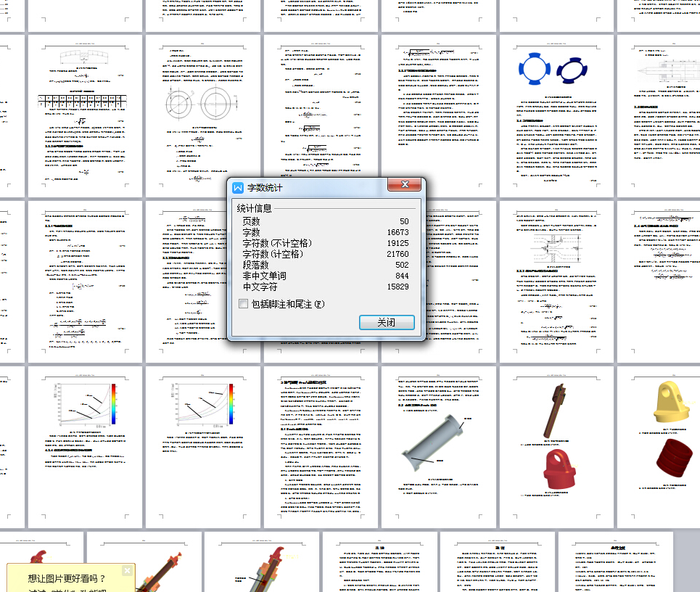
Task: Click the WPS icon in the dialog title bar
Action: (238, 188)
